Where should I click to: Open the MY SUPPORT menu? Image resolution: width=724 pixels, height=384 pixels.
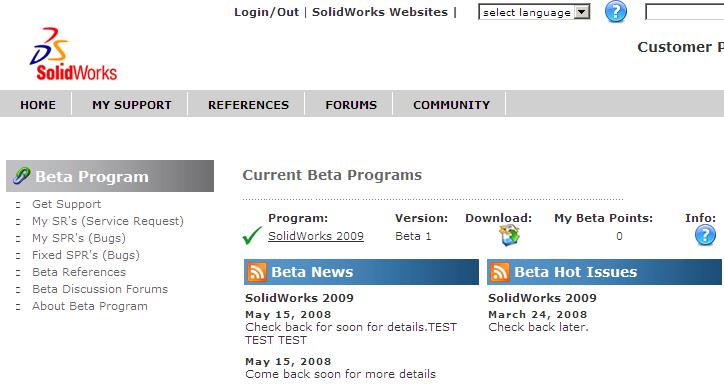tap(132, 105)
